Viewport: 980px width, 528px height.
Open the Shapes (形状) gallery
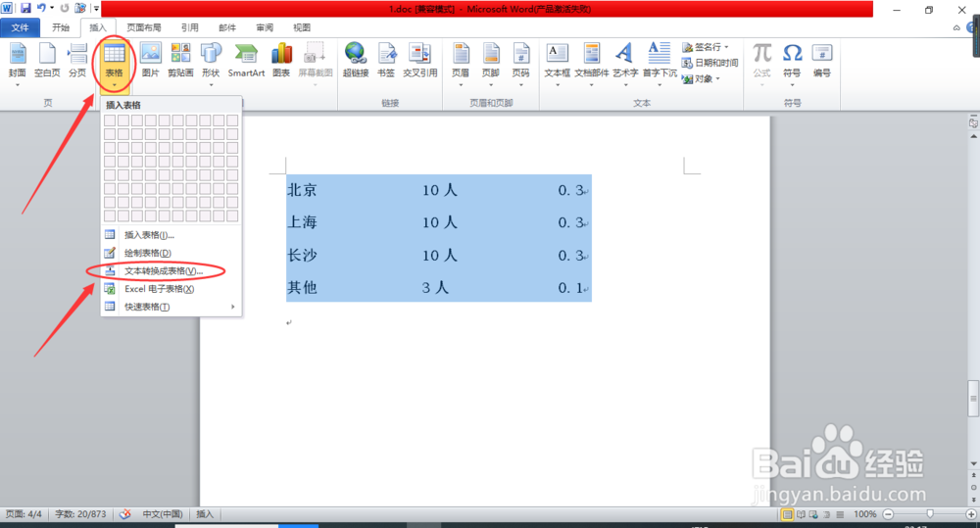coord(211,63)
